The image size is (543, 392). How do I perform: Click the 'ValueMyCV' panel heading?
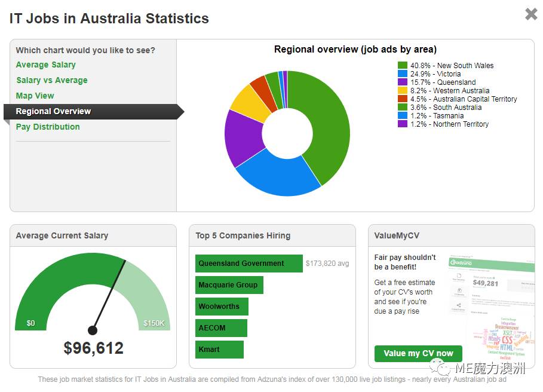coord(397,235)
